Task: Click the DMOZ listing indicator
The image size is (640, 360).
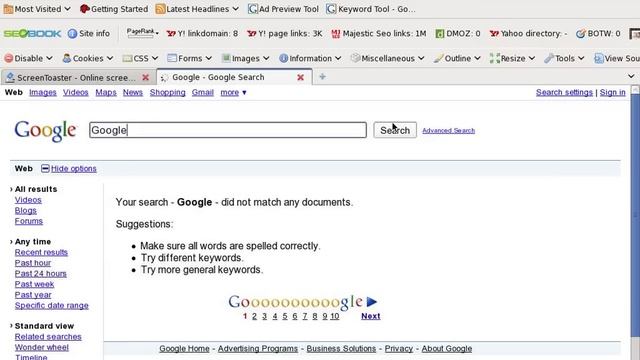Action: point(458,33)
